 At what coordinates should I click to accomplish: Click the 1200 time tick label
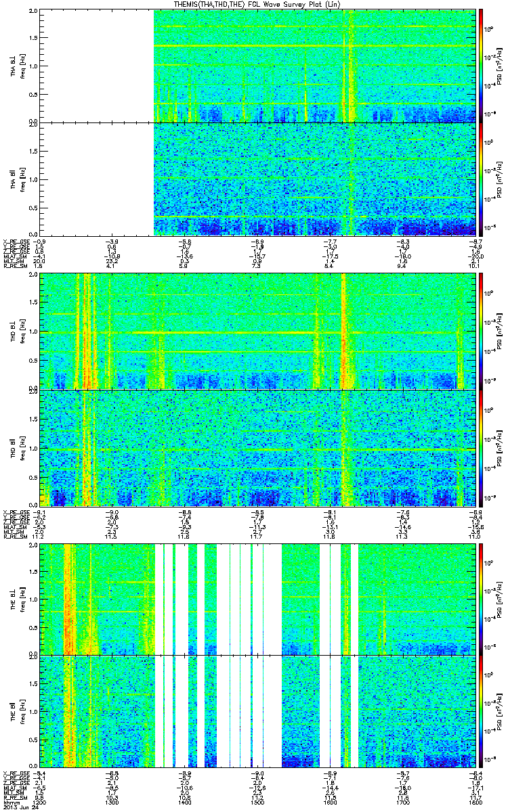coord(40,803)
